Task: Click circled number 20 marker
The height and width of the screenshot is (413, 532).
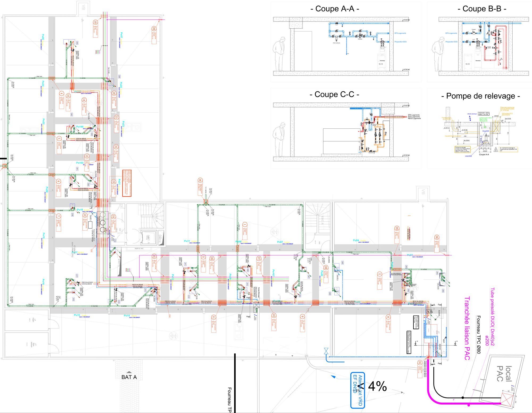Action: (x=154, y=29)
